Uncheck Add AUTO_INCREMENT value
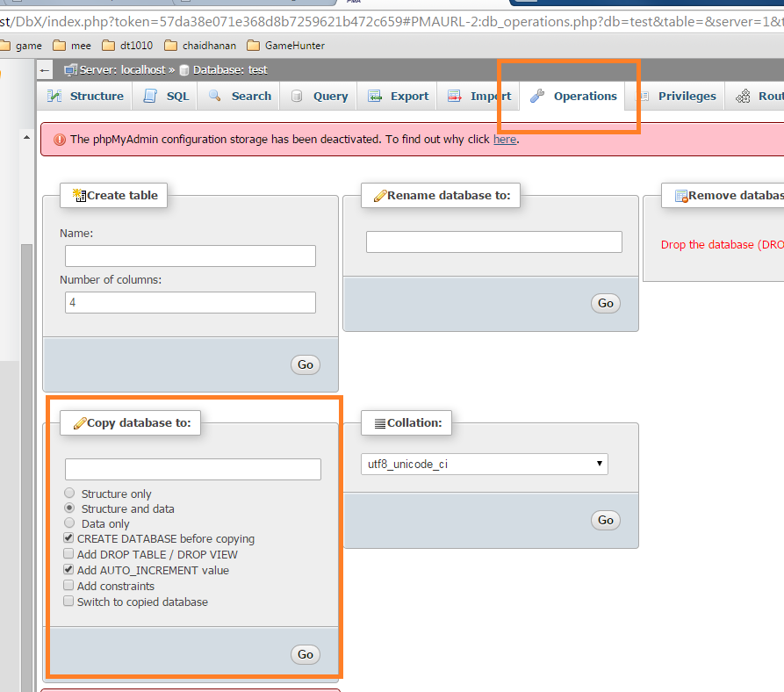This screenshot has height=692, width=784. click(68, 570)
